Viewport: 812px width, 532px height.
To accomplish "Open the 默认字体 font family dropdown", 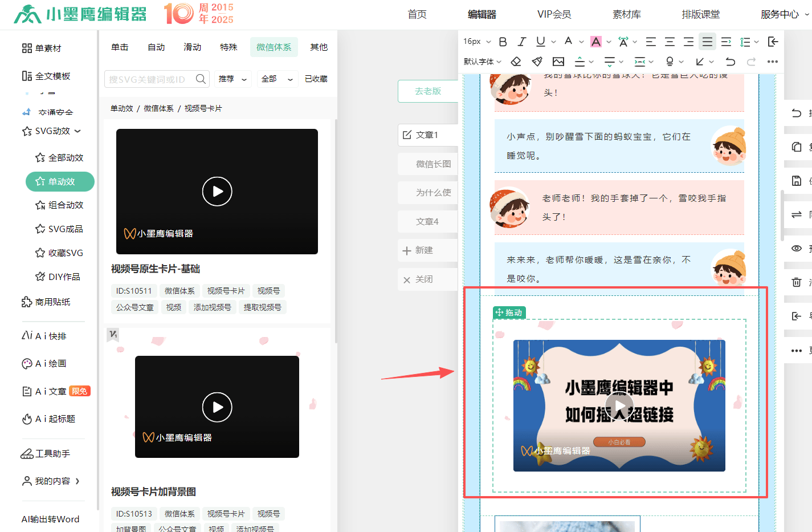I will pyautogui.click(x=482, y=62).
